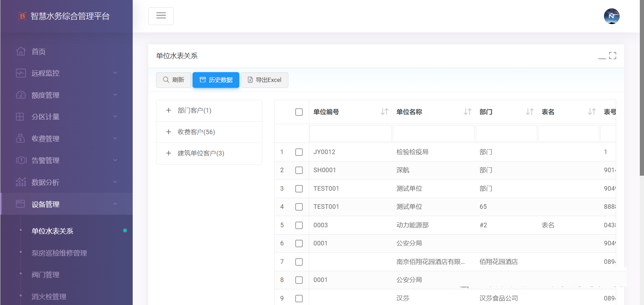
Task: Sort by 表名 column icon
Action: coord(592,112)
